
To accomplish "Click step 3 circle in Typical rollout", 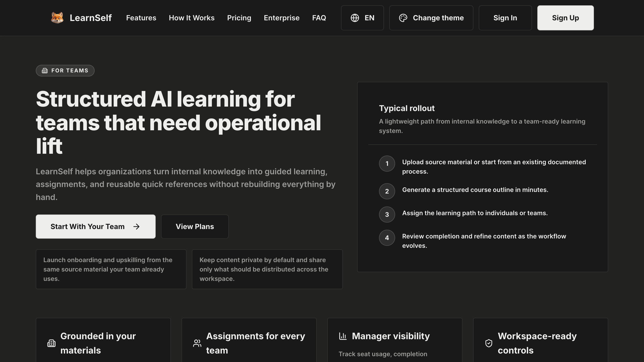I will [x=387, y=215].
